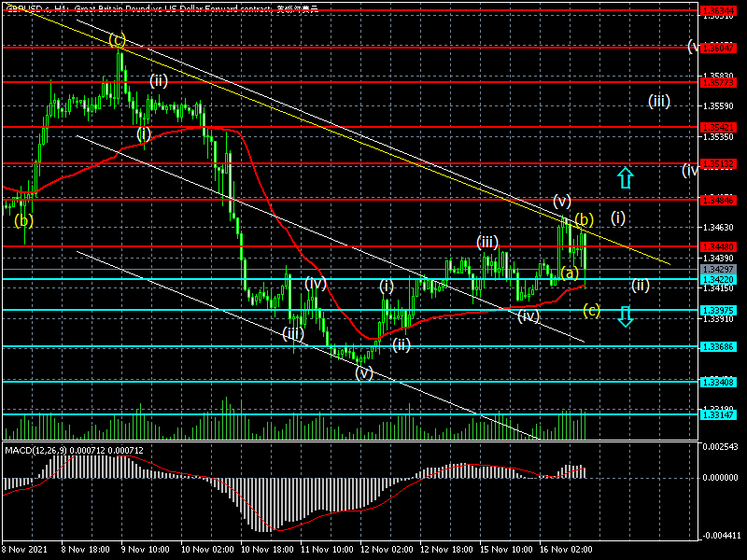747x560 pixels.
Task: Click the cyan 1.33408 price tag
Action: (718, 382)
